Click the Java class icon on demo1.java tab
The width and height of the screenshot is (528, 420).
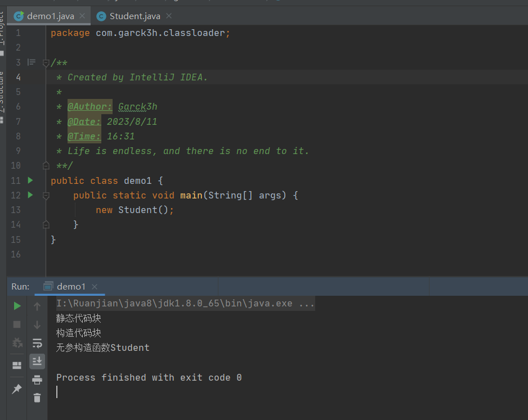tap(19, 16)
